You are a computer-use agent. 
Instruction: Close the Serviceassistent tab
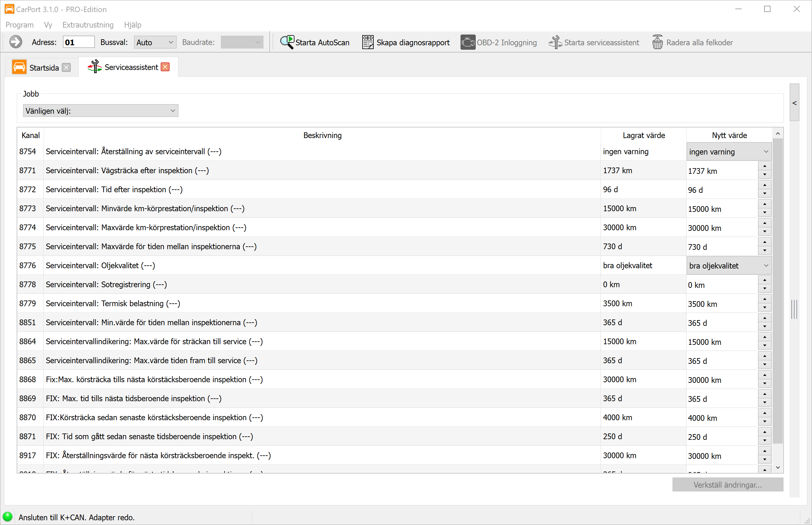(165, 67)
